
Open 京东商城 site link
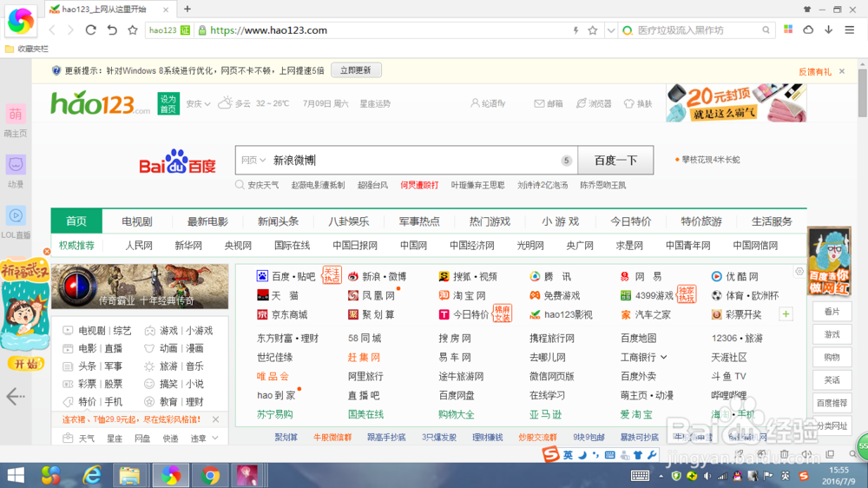tap(282, 314)
